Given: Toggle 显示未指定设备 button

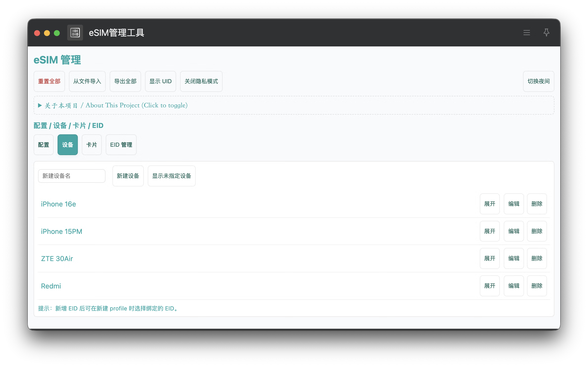Looking at the screenshot, I should (x=171, y=176).
